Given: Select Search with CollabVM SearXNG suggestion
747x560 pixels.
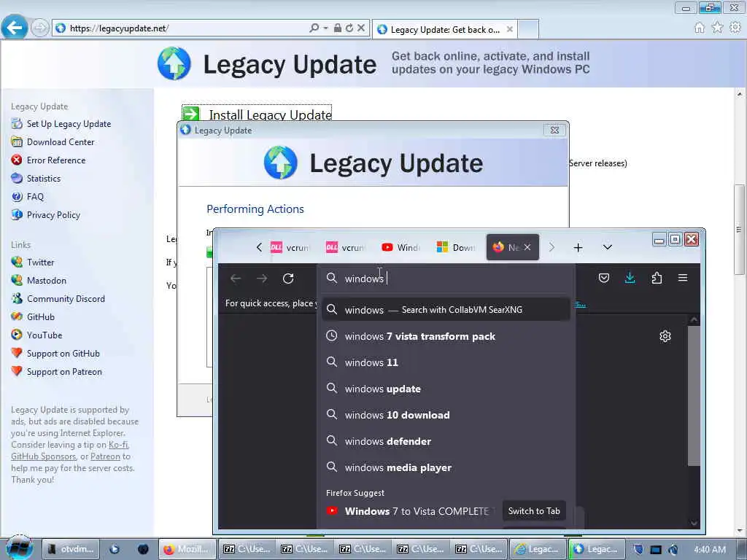Looking at the screenshot, I should (x=446, y=310).
